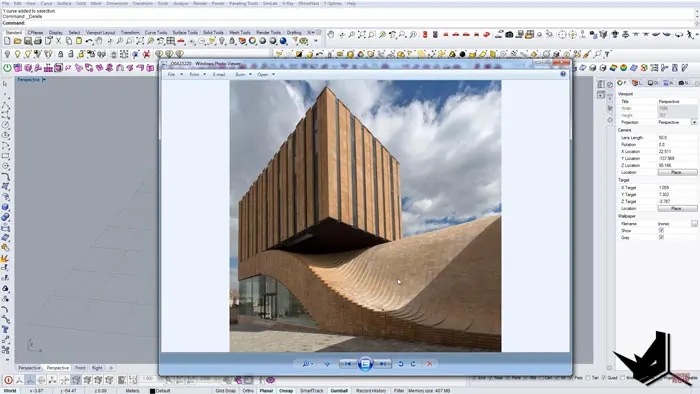Click the Print icon in Standard toolbar

click(x=38, y=41)
